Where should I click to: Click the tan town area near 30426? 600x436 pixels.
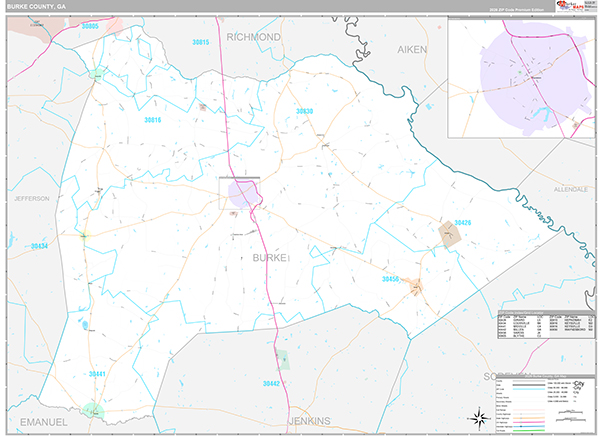pyautogui.click(x=450, y=234)
